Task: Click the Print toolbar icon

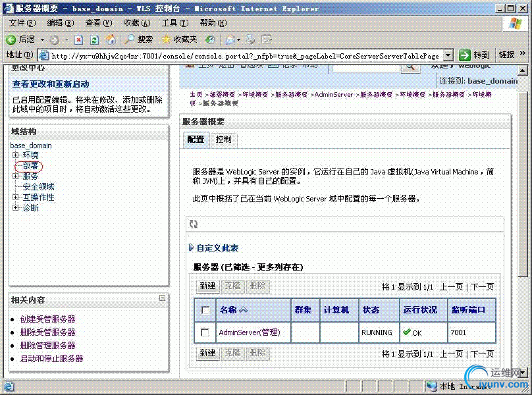Action: 251,39
